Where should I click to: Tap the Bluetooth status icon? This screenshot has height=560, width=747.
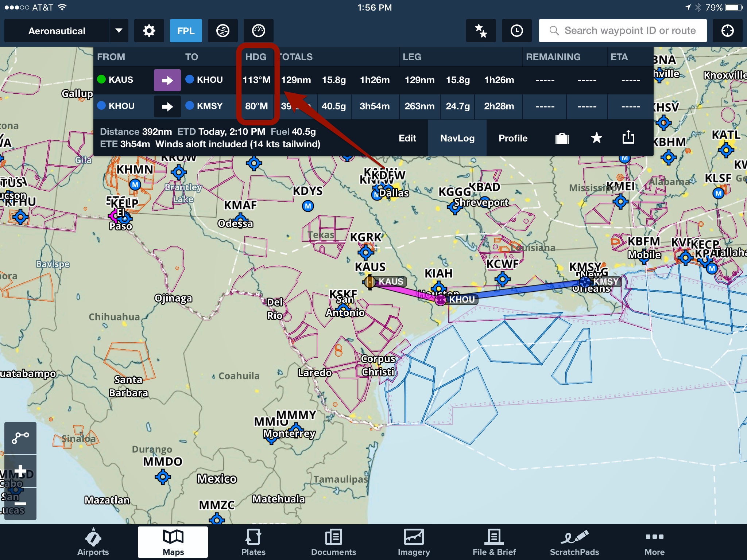pos(698,7)
